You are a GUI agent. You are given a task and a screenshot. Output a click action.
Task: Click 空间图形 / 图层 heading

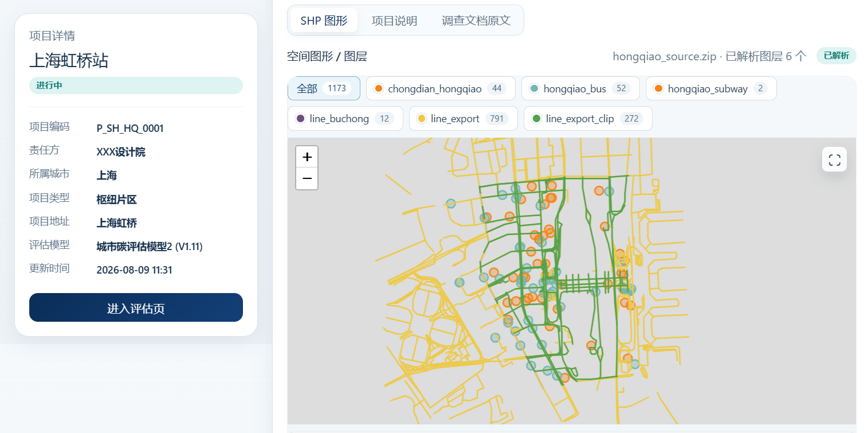coord(327,56)
